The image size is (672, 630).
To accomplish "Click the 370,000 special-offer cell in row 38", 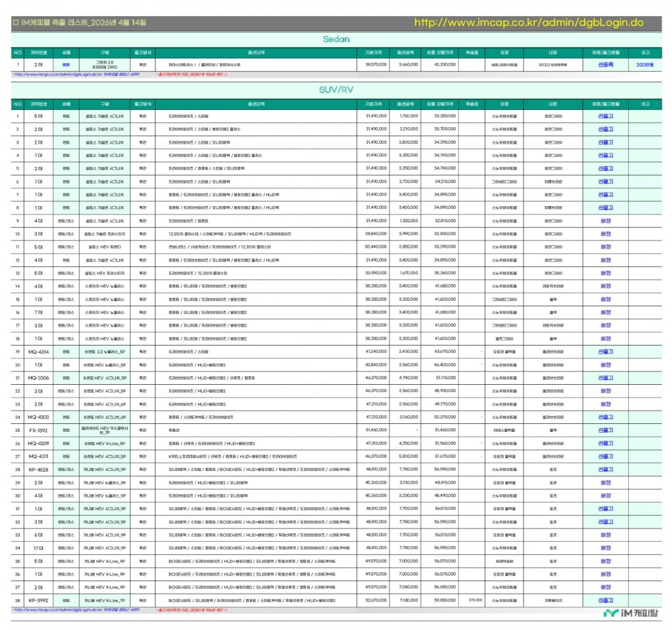I will point(475,600).
